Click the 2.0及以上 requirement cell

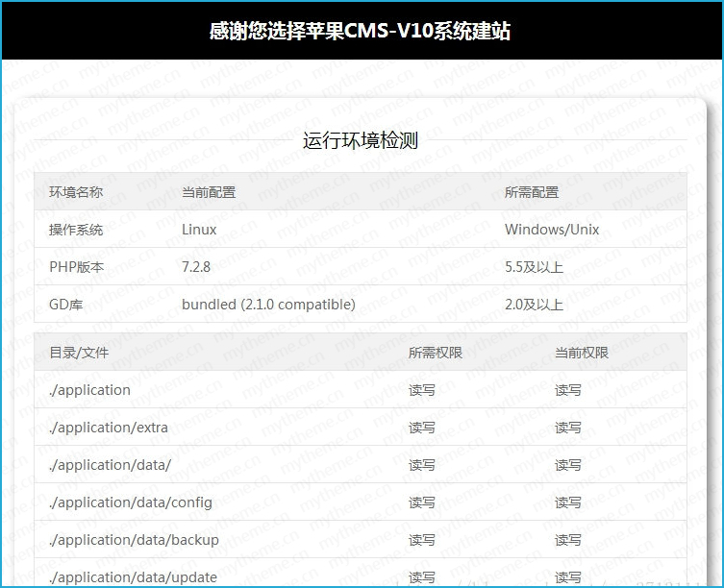tap(534, 305)
